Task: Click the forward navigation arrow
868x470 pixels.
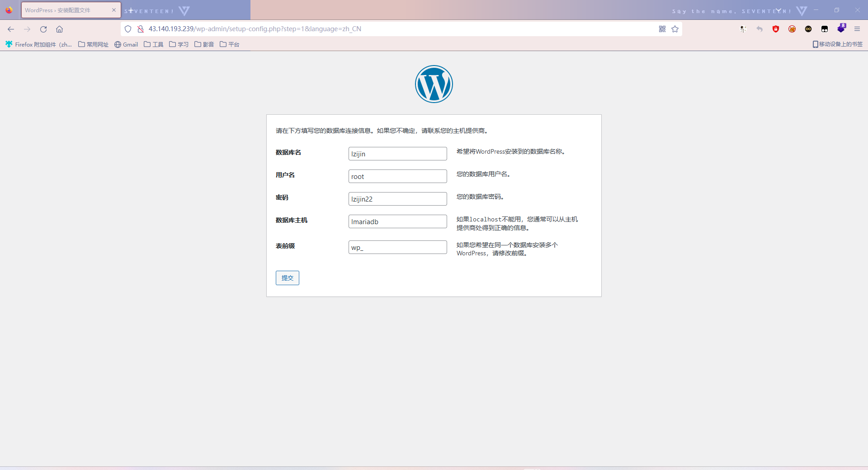Action: tap(27, 29)
